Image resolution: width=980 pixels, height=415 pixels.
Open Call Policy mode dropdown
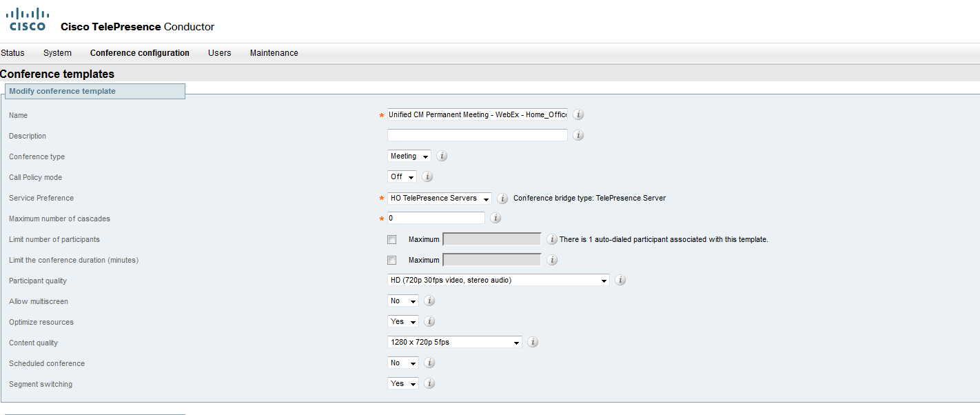tap(402, 177)
